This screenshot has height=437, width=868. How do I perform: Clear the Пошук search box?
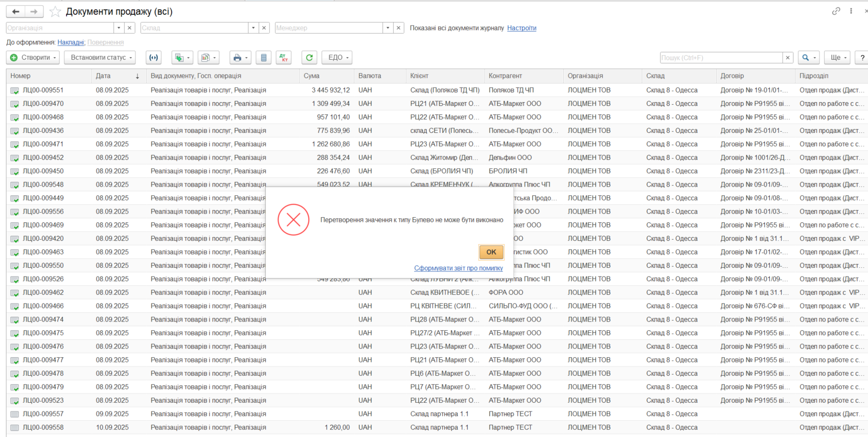(788, 58)
